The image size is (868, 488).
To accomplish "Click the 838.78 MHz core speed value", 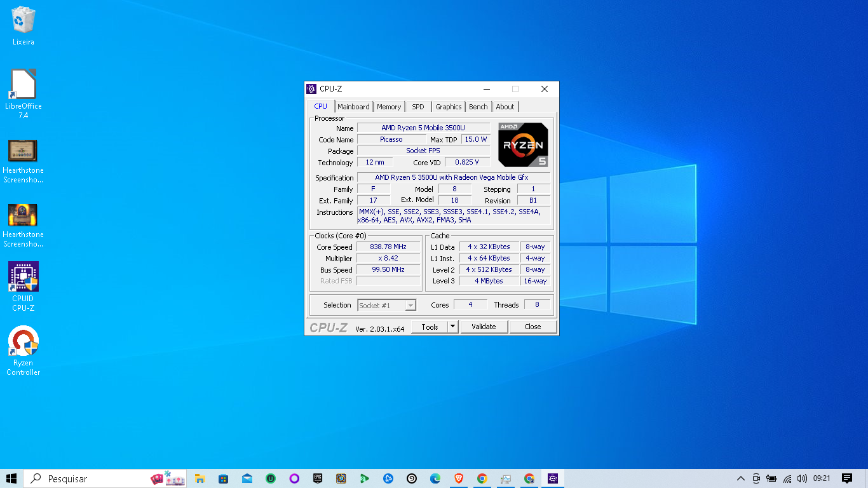I will [388, 247].
